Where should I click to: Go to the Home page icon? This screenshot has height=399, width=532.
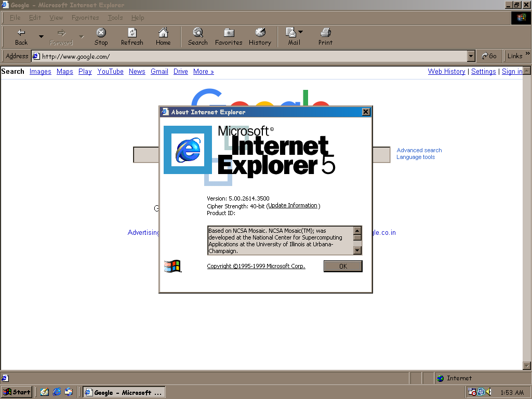163,33
